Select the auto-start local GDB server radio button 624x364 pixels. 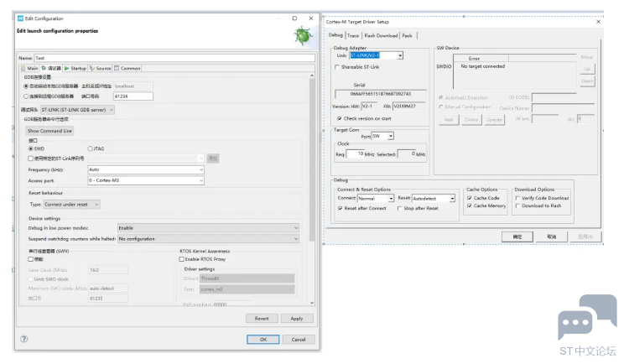tap(26, 86)
